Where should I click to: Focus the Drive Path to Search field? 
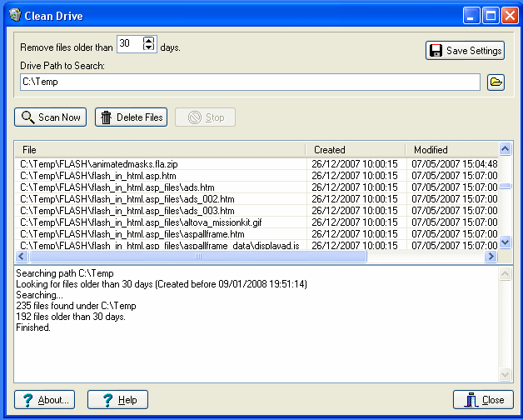(x=250, y=82)
